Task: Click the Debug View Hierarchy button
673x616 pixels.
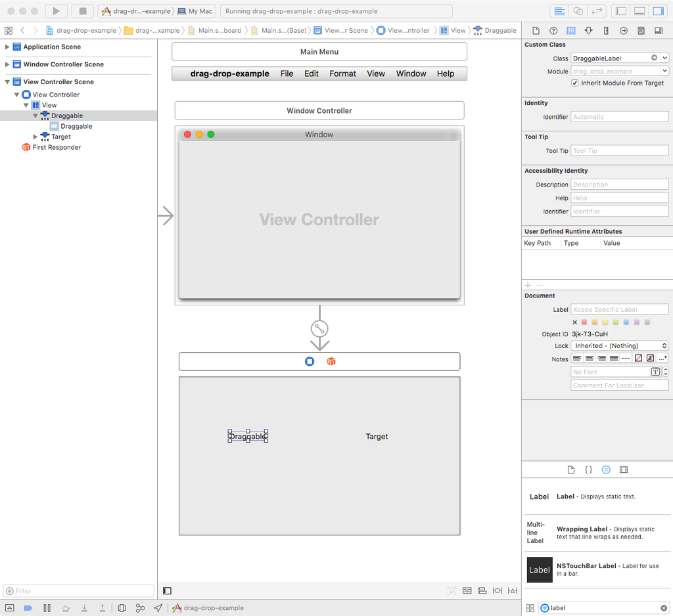Action: pyautogui.click(x=122, y=608)
